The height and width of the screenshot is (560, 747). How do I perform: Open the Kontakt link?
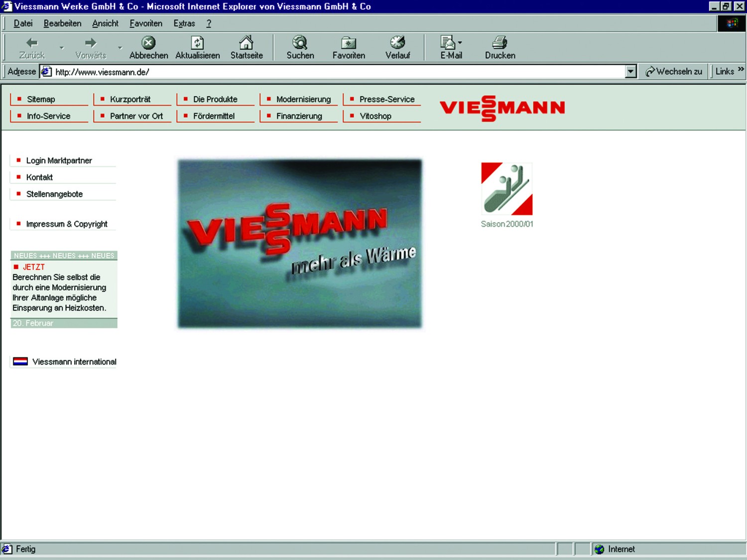(x=39, y=177)
